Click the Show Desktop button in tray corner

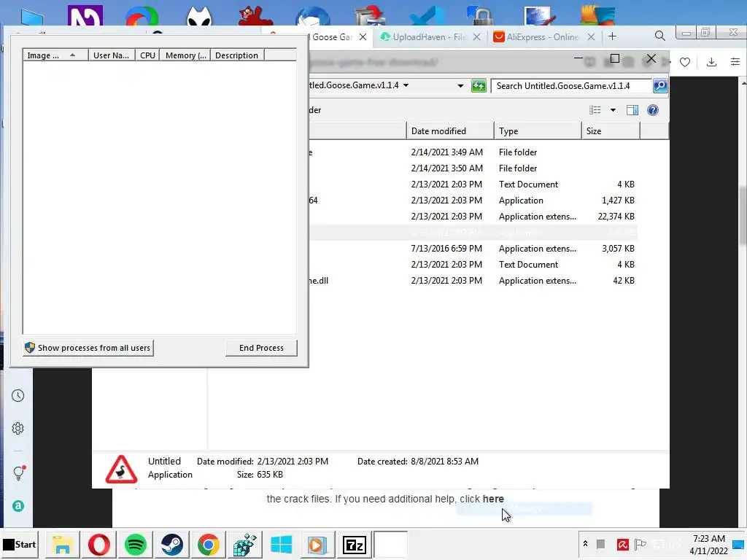[x=739, y=545]
